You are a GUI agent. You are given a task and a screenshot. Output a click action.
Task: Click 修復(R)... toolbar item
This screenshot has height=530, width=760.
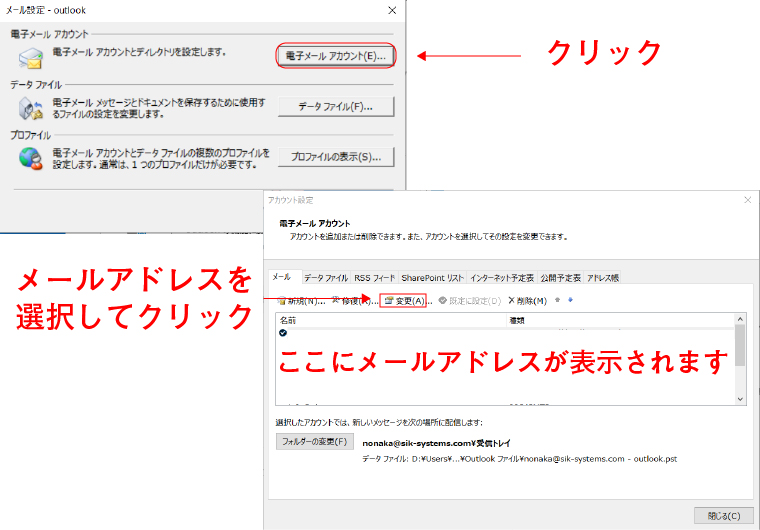[355, 301]
